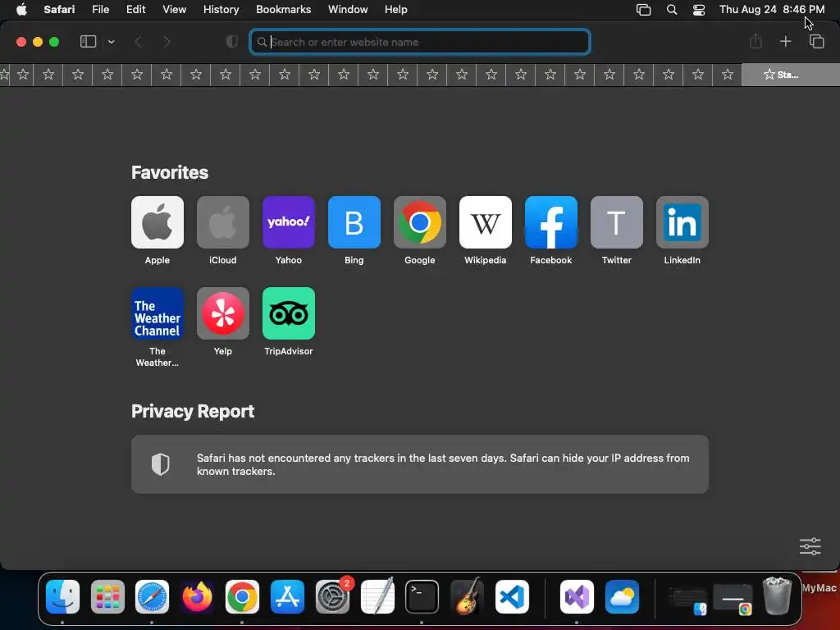Open the Google favorite
The height and width of the screenshot is (630, 840).
tap(419, 222)
